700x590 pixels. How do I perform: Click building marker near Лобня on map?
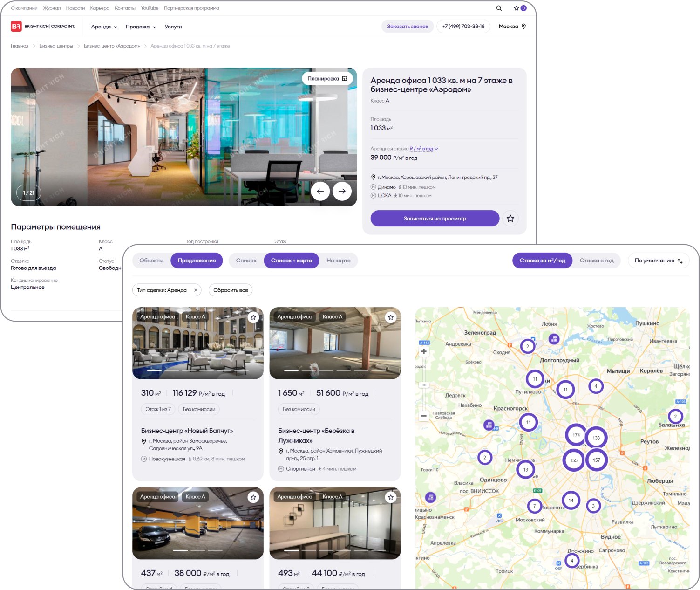coord(554,339)
